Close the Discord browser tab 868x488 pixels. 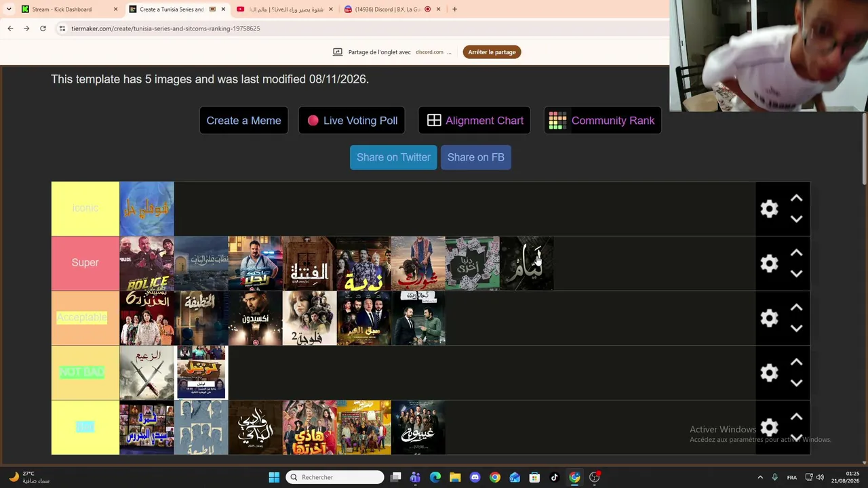[438, 9]
